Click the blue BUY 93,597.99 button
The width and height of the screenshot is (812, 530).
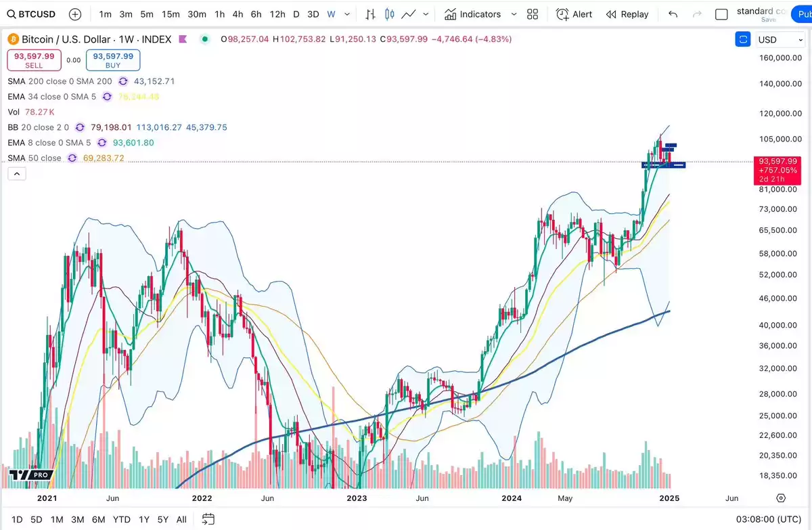(113, 60)
